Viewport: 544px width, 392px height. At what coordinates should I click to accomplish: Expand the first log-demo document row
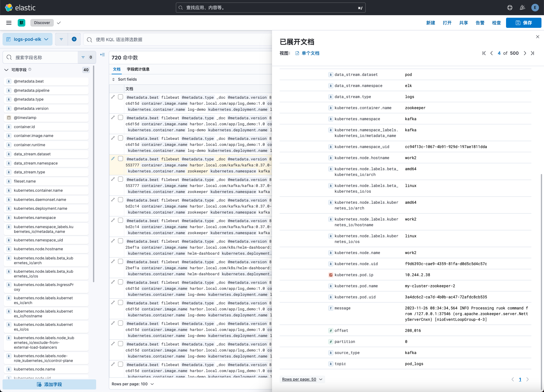coord(113,97)
